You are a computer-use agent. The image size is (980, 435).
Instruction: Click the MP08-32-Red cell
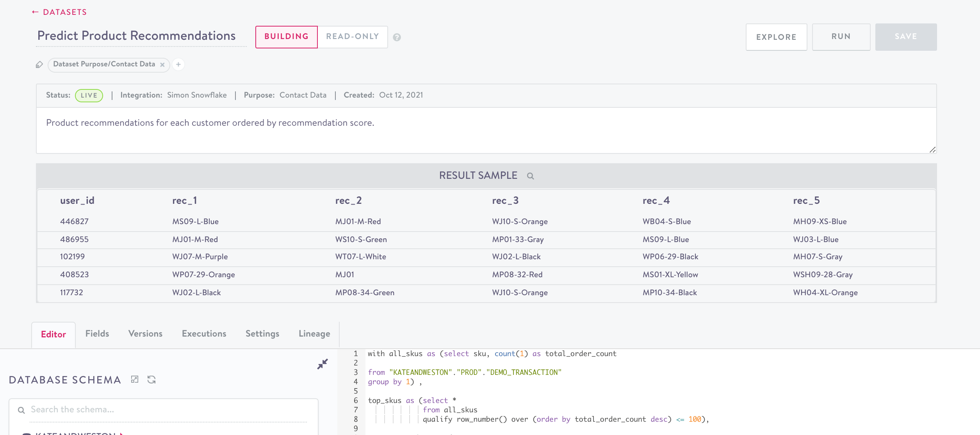[517, 275]
